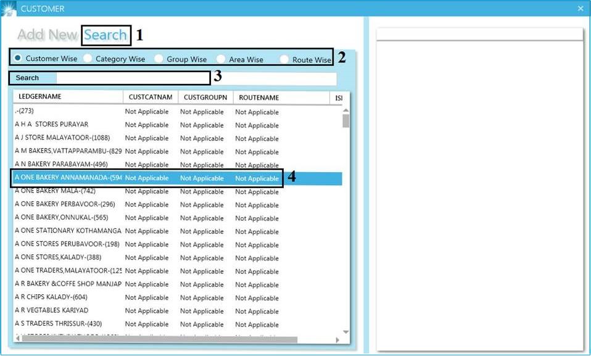Click the left arrow of the horizontal scrollbar
The image size is (591, 364).
19,339
